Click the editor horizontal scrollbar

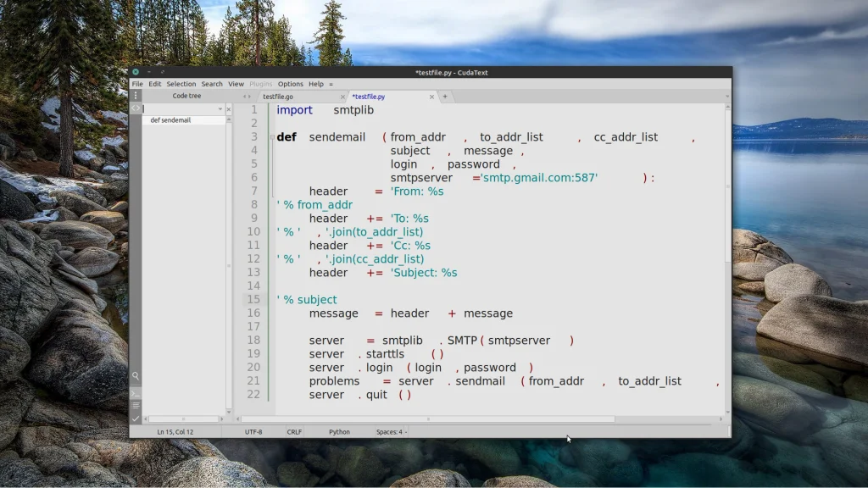tap(428, 419)
